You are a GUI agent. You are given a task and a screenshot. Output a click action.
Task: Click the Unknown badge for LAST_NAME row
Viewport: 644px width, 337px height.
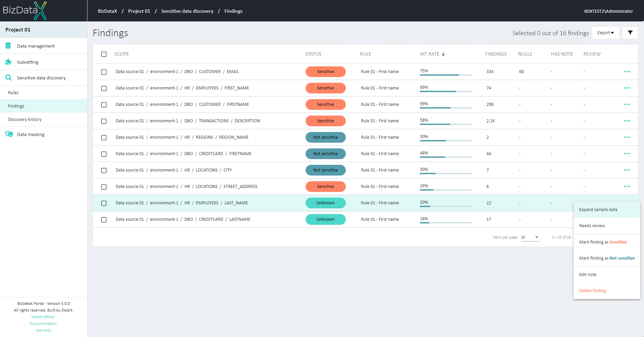[x=325, y=203]
